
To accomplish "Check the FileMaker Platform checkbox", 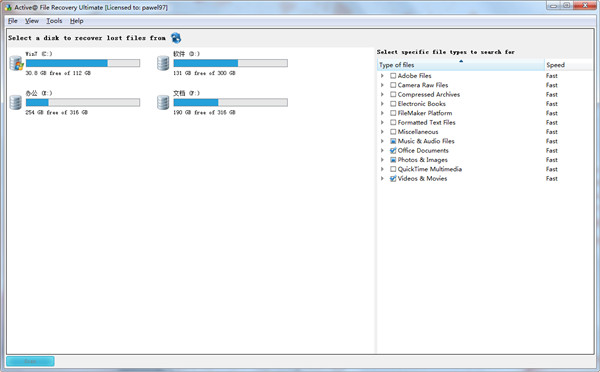I will [393, 113].
